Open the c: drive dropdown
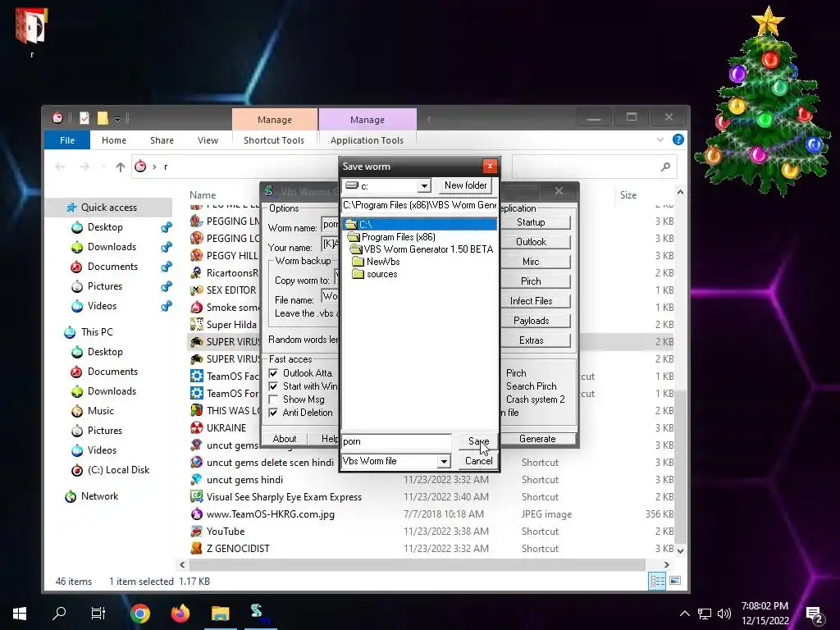This screenshot has height=630, width=840. 424,186
